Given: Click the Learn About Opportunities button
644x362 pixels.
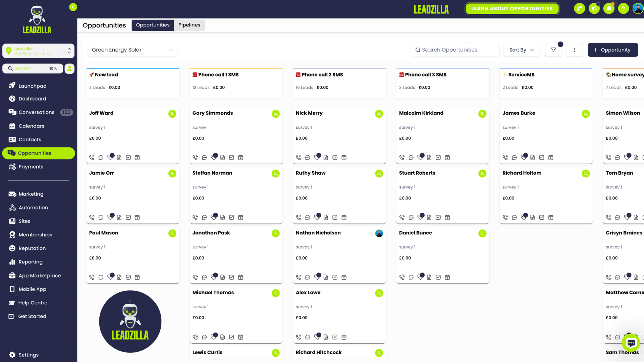Looking at the screenshot, I should pyautogui.click(x=512, y=8).
